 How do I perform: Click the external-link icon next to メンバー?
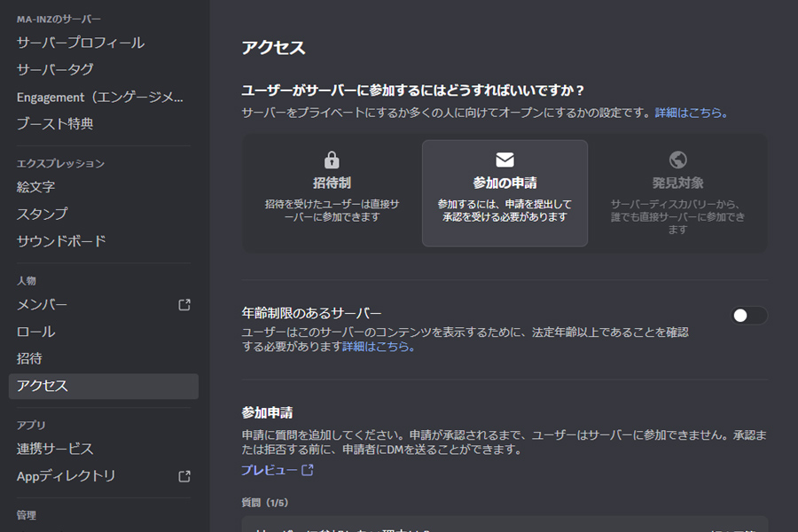point(184,304)
